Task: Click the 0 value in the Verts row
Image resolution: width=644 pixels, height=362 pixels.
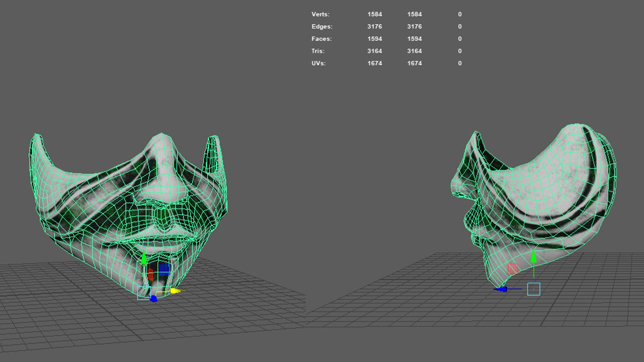Action: click(x=460, y=14)
